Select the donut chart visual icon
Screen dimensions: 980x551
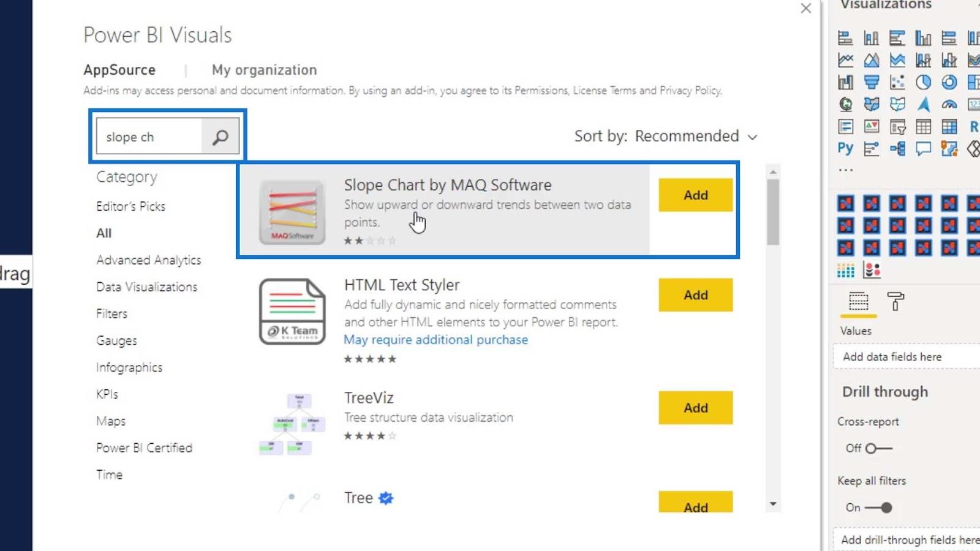point(949,82)
